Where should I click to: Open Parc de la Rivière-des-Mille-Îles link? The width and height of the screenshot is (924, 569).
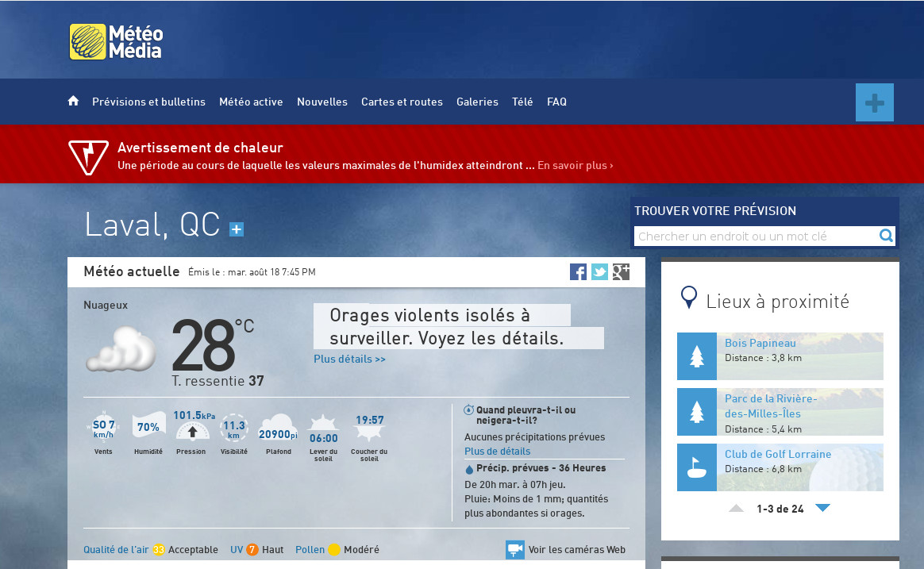(771, 406)
